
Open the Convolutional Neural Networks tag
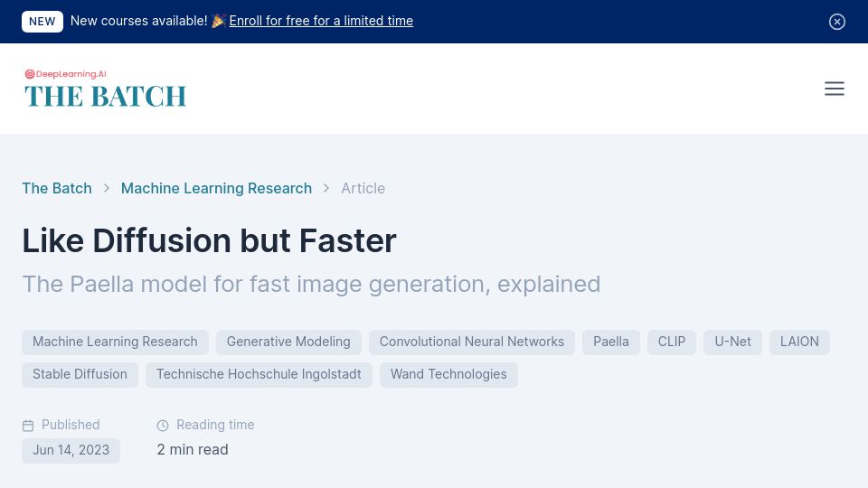(x=472, y=342)
